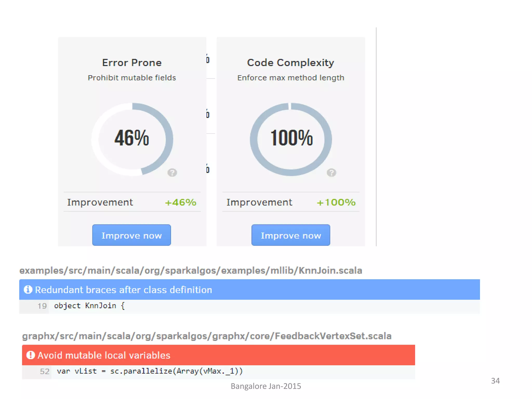The image size is (532, 399).
Task: Click the help icon under Code Complexity chart
Action: (331, 172)
